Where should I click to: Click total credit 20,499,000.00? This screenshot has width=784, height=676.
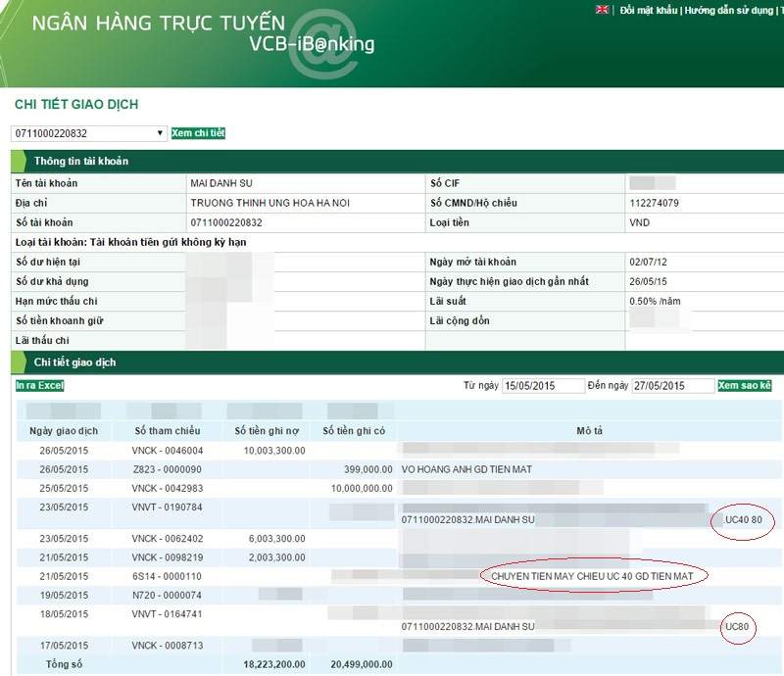362,664
